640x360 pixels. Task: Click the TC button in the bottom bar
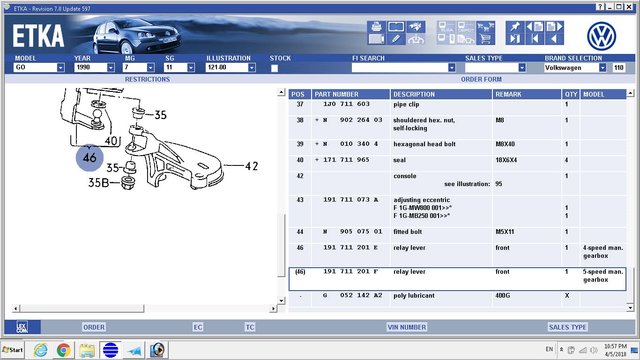coord(250,327)
